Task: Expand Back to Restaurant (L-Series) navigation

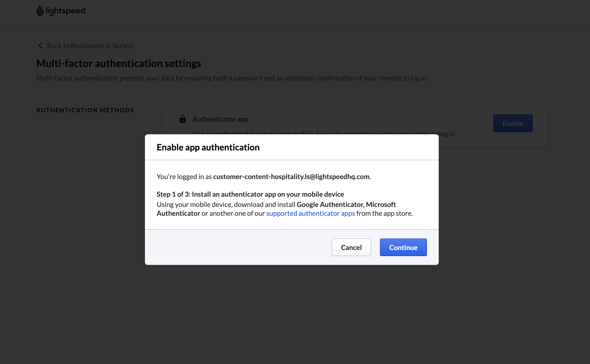Action: click(x=90, y=45)
